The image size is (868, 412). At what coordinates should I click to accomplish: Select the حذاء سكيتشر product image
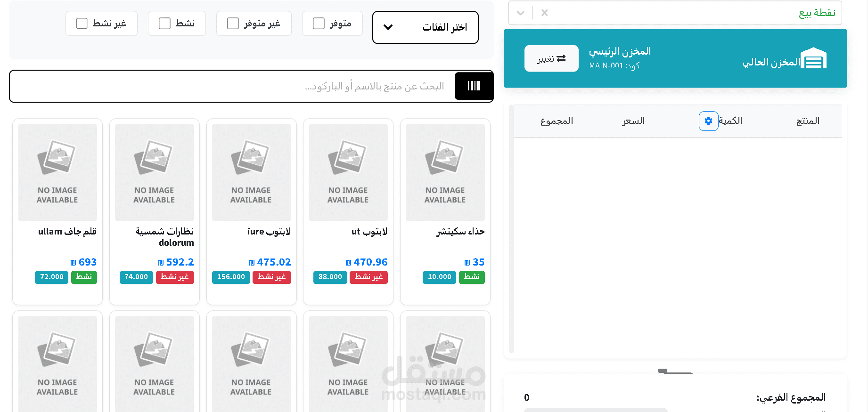point(445,172)
